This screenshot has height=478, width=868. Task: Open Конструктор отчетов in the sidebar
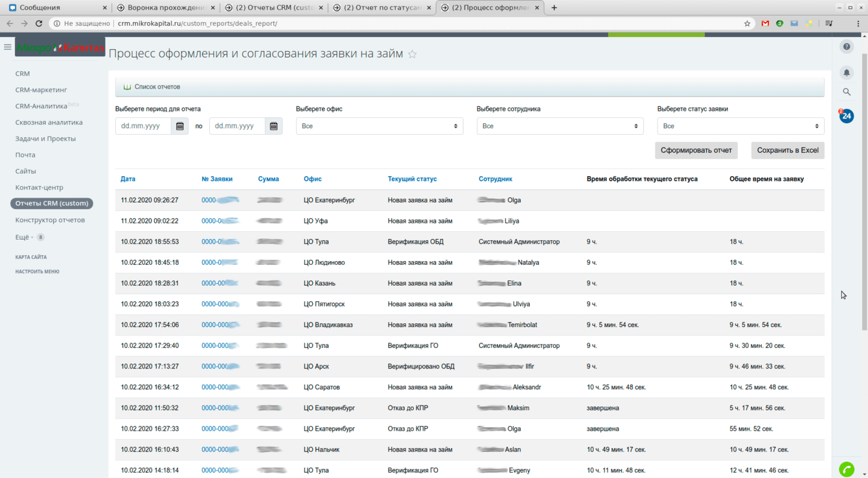(x=50, y=220)
